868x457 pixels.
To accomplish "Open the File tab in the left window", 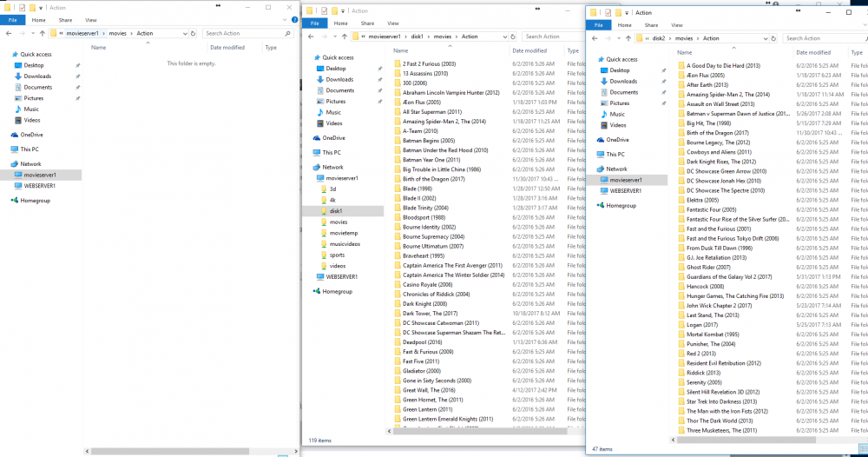I will (x=12, y=20).
